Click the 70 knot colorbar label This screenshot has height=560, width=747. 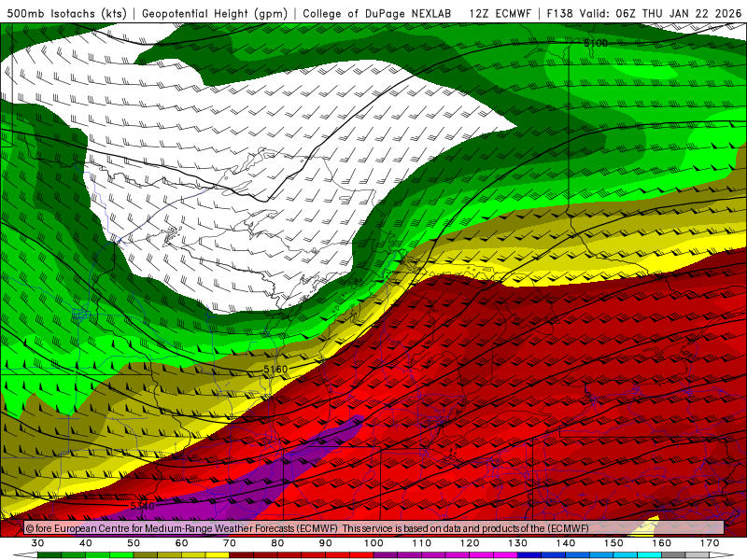[x=230, y=543]
